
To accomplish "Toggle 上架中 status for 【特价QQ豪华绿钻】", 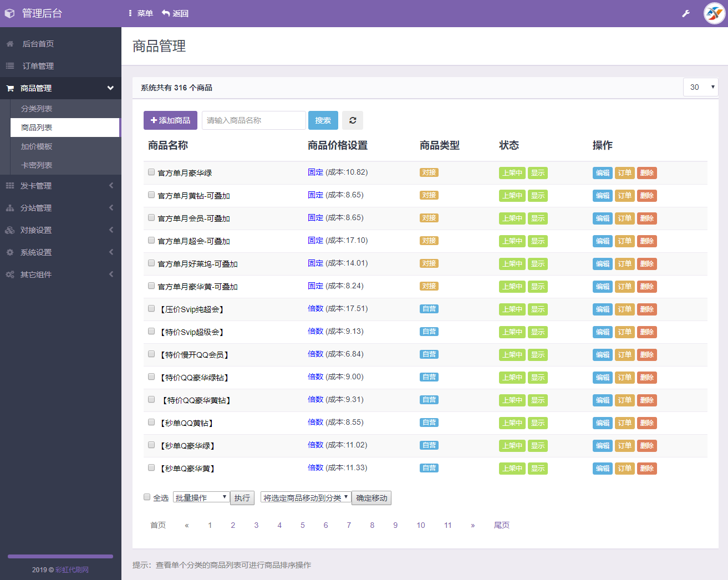I will coord(512,378).
